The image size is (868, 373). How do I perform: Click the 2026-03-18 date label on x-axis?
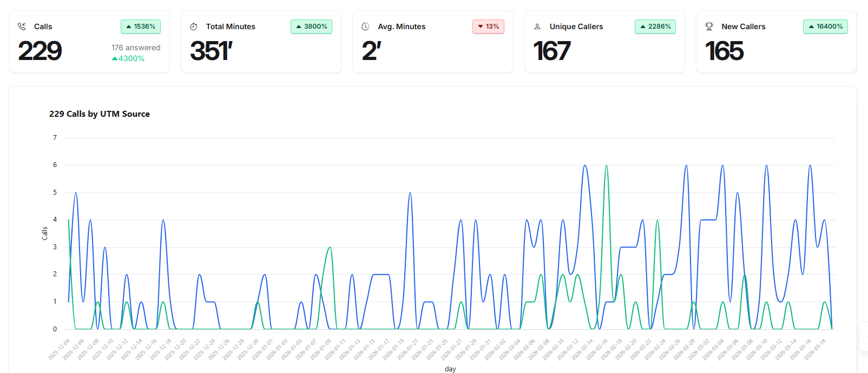pos(814,349)
